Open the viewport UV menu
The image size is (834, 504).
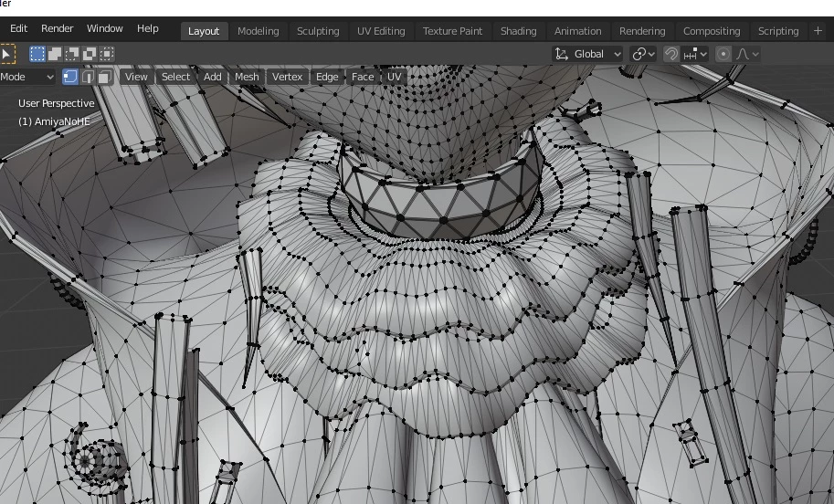(394, 77)
